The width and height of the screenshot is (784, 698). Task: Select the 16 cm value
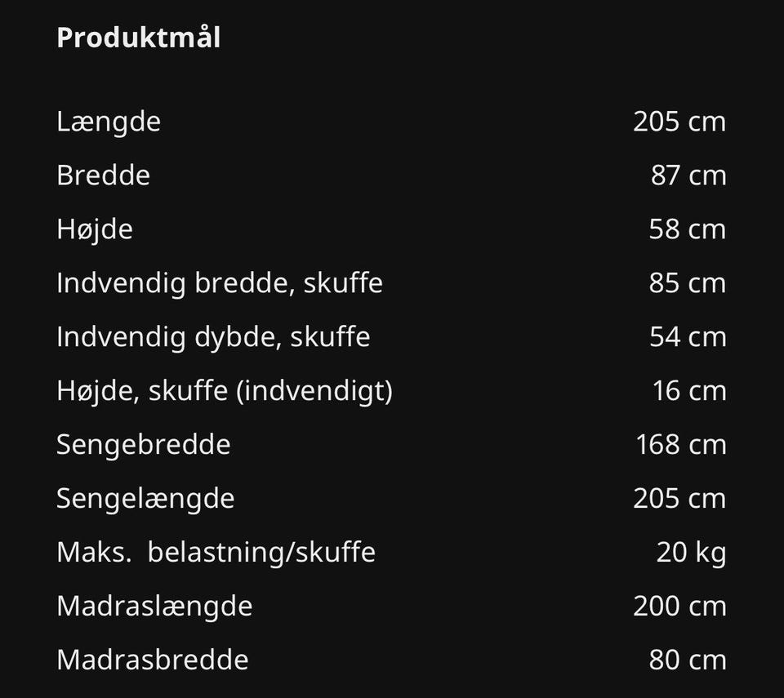688,391
